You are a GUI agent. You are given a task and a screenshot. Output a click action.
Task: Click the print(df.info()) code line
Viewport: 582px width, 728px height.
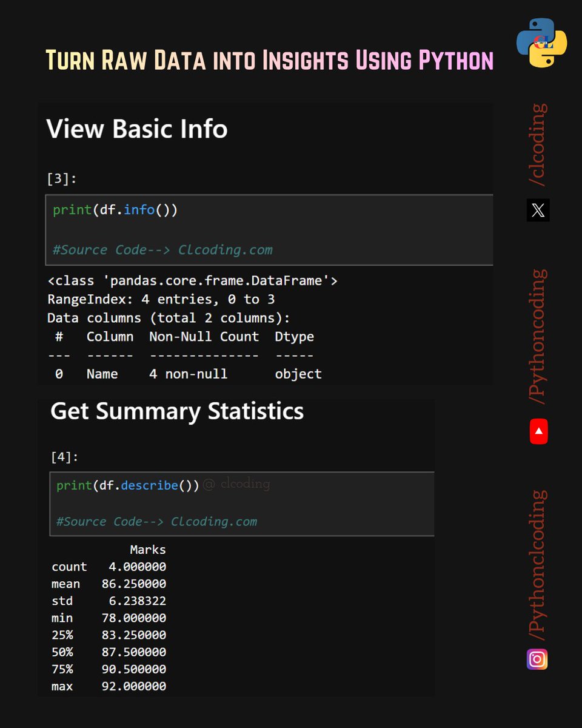click(114, 209)
